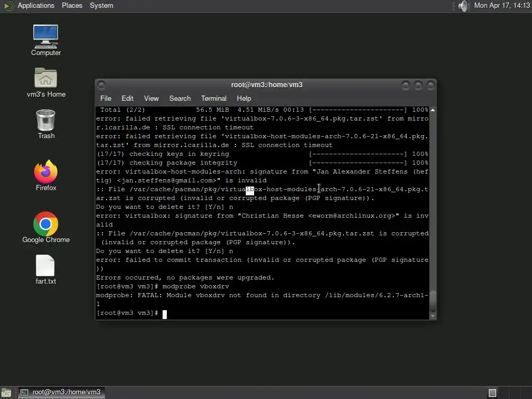Screen dimensions: 532x399
Task: Minimize the terminal window
Action: [x=405, y=85]
